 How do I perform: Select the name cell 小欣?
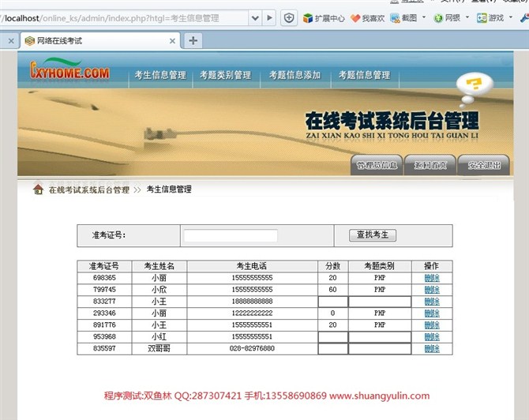point(159,290)
